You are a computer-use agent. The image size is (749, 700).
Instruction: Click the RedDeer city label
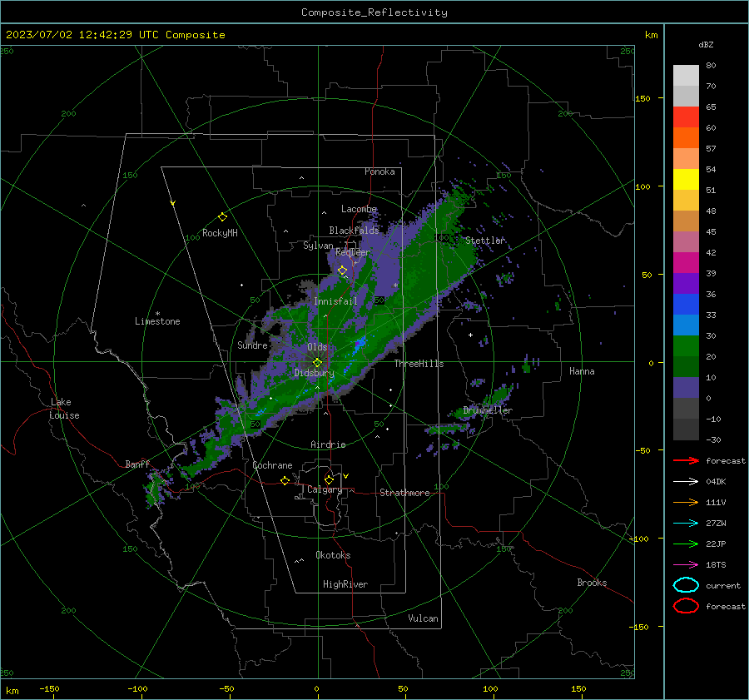click(353, 252)
